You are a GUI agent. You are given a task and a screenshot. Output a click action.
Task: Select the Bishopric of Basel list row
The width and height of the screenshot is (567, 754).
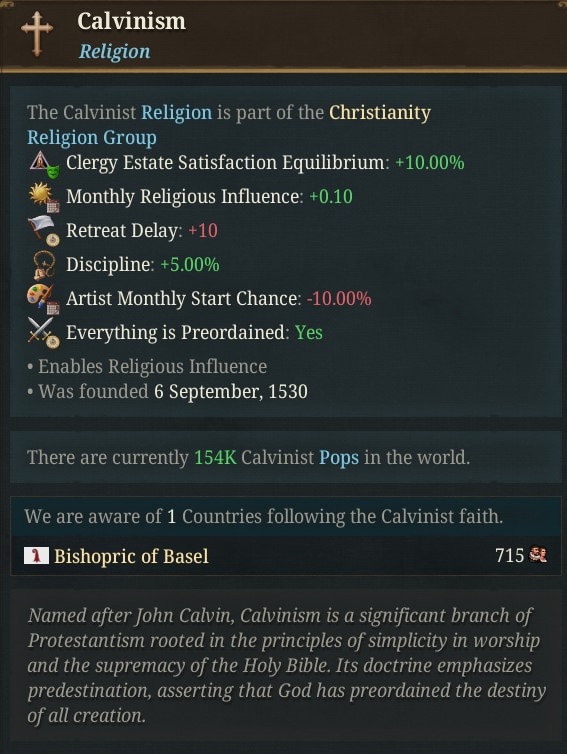pyautogui.click(x=286, y=555)
